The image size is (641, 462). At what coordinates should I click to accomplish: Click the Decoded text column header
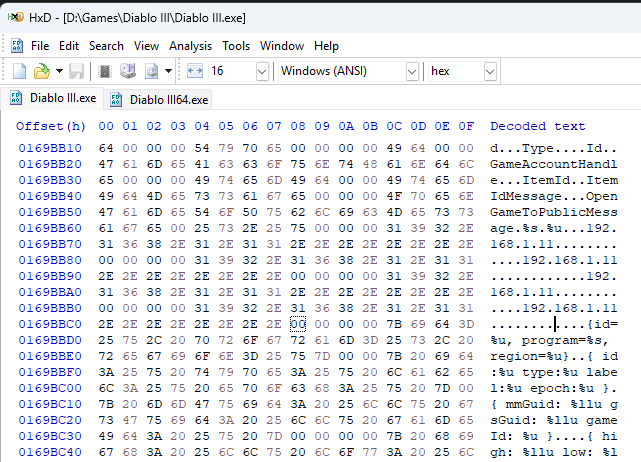tap(537, 126)
